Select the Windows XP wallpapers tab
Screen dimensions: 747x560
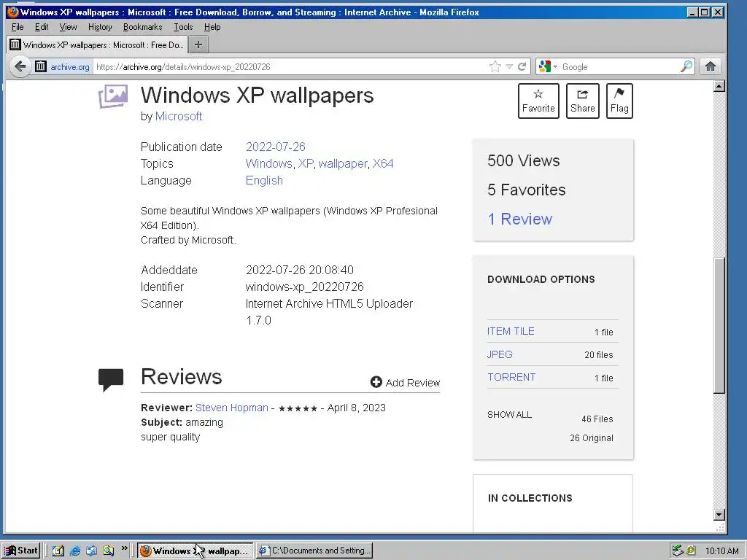(98, 44)
